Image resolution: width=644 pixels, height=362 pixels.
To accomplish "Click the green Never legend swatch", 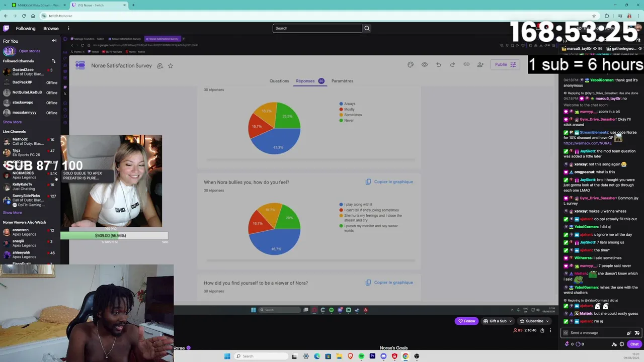I will coord(341,120).
